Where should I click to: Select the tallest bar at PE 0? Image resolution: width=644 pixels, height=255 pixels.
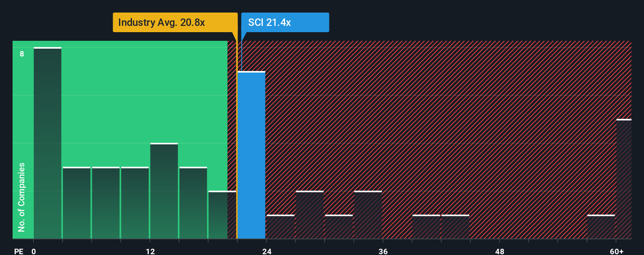(x=48, y=143)
